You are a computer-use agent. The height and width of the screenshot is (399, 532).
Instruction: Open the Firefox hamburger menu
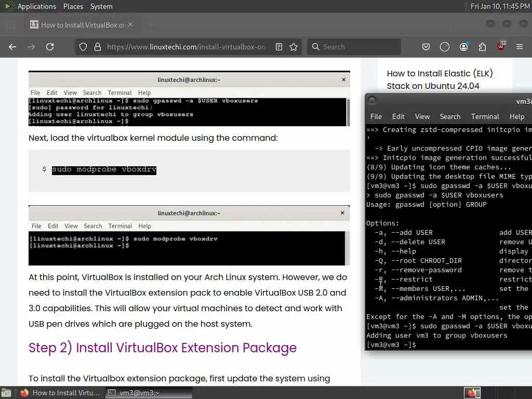(520, 47)
